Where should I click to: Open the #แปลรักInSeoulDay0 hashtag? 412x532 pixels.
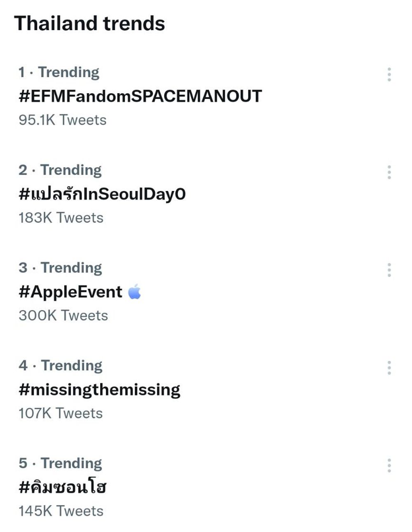tap(102, 193)
